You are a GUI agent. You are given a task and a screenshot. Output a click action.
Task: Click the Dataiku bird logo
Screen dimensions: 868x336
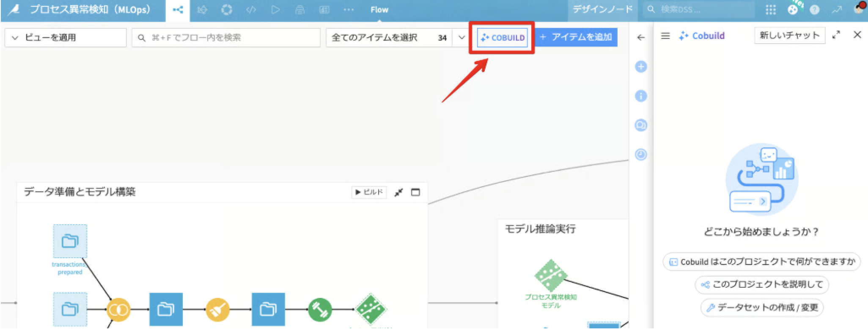(14, 9)
